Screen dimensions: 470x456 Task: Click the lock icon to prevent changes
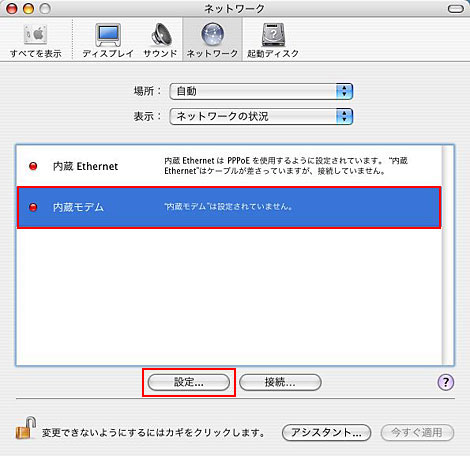coord(26,428)
